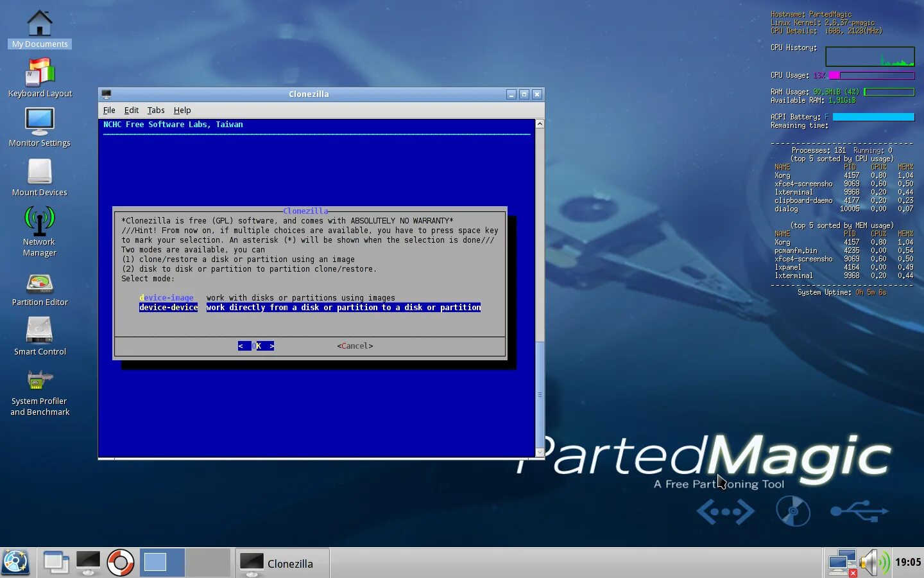Click the CPU History graph
The image size is (924, 578).
869,57
